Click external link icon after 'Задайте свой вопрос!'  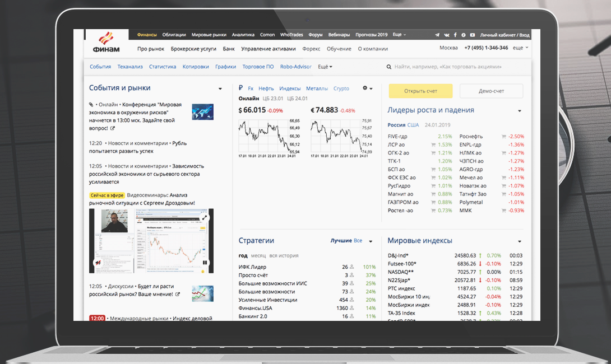pos(113,128)
